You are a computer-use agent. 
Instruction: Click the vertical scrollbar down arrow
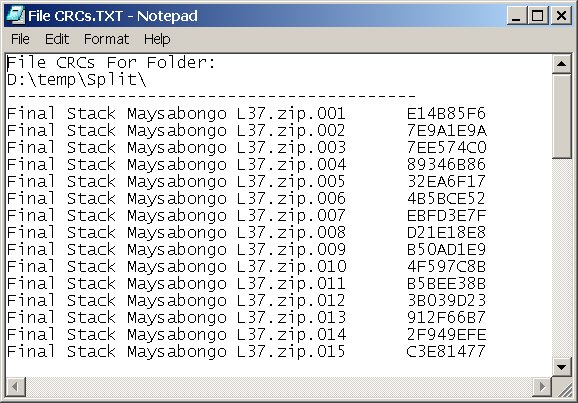[x=561, y=367]
